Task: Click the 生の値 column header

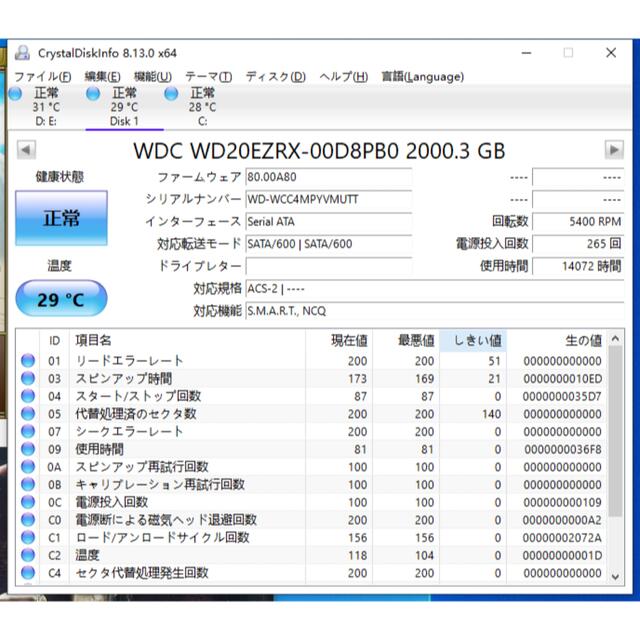Action: pos(557,340)
